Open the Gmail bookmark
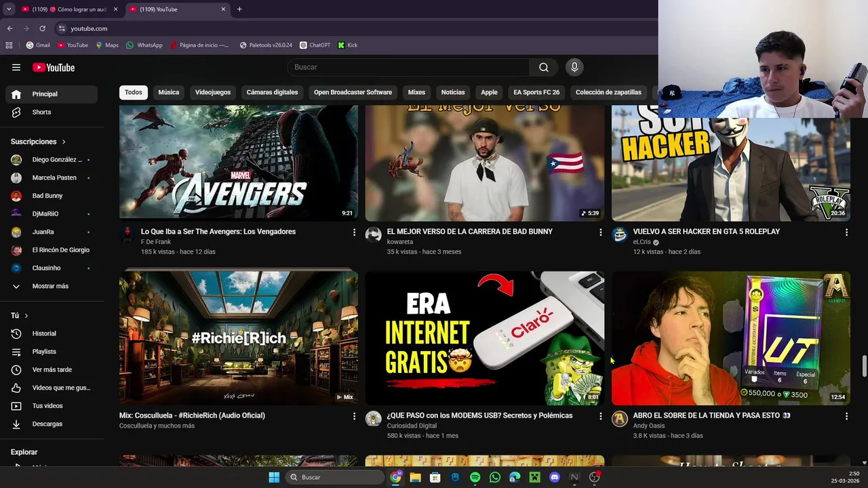The height and width of the screenshot is (488, 868). (38, 45)
